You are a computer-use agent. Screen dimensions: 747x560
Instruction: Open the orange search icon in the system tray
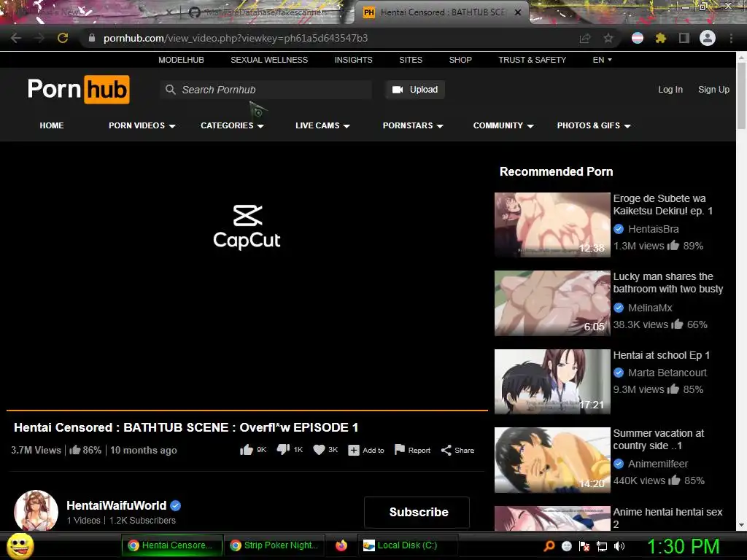[549, 546]
